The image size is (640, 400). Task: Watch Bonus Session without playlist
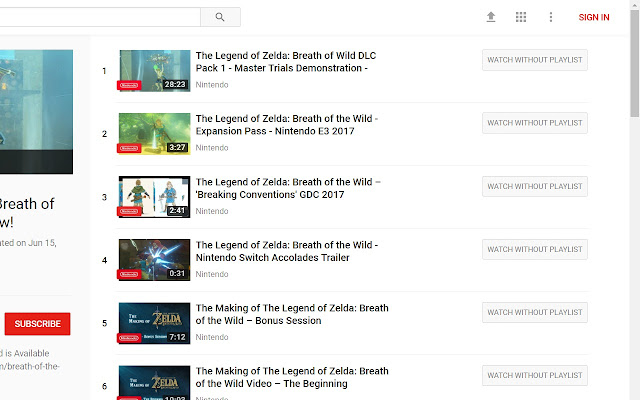pos(535,312)
